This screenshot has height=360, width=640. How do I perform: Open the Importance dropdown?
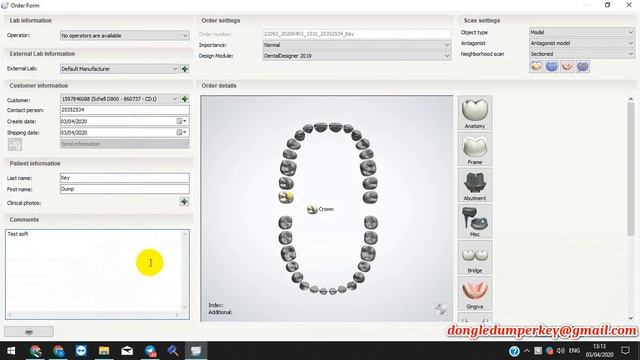point(357,45)
